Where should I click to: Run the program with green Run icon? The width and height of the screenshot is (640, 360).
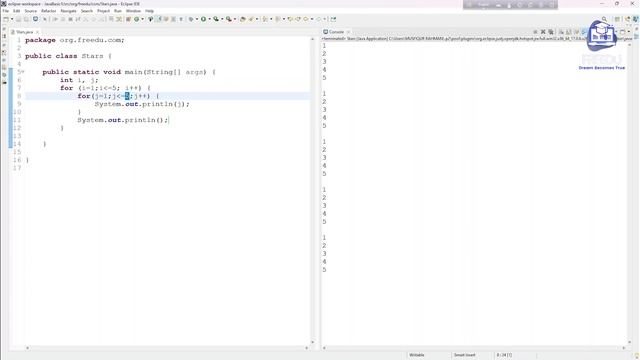(203, 19)
